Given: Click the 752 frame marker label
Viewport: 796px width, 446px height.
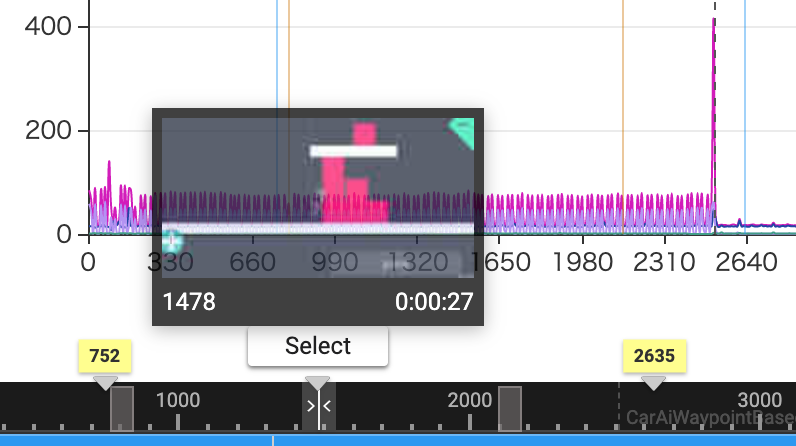Looking at the screenshot, I should [x=105, y=356].
